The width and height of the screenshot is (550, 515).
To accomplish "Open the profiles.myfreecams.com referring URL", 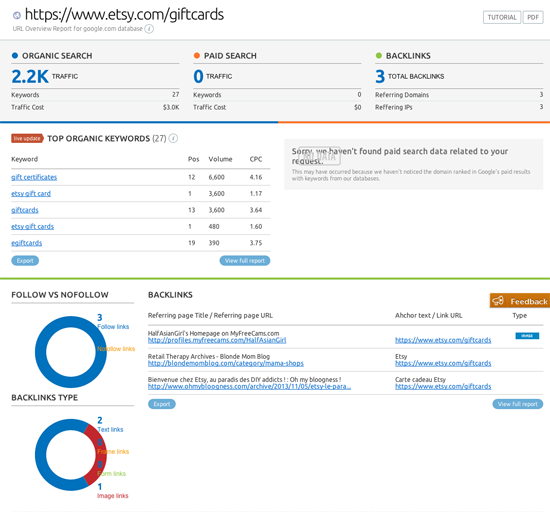I will click(x=217, y=340).
